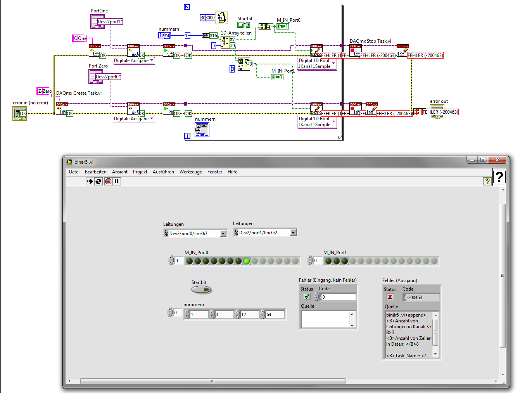Open the upper Digitale Ausgabe selector
This screenshot has height=393, width=532.
coord(134,61)
